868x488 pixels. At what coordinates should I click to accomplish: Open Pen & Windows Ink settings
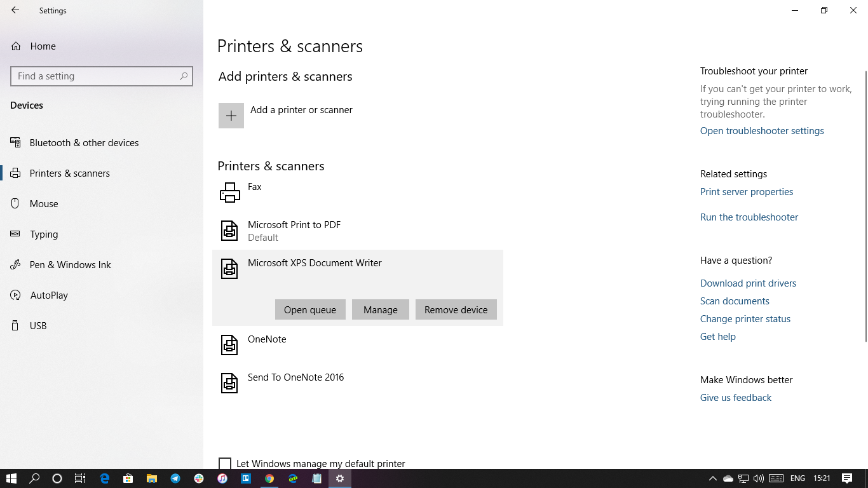pos(70,264)
